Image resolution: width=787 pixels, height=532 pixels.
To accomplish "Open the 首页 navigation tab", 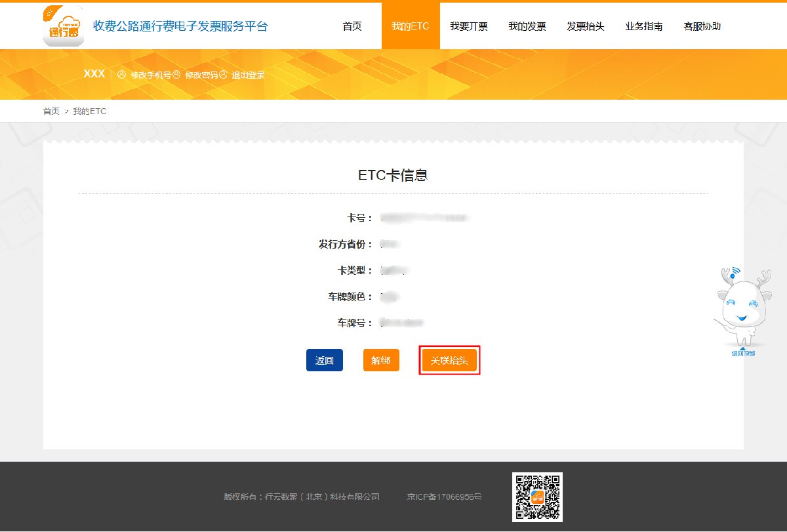I will tap(352, 26).
